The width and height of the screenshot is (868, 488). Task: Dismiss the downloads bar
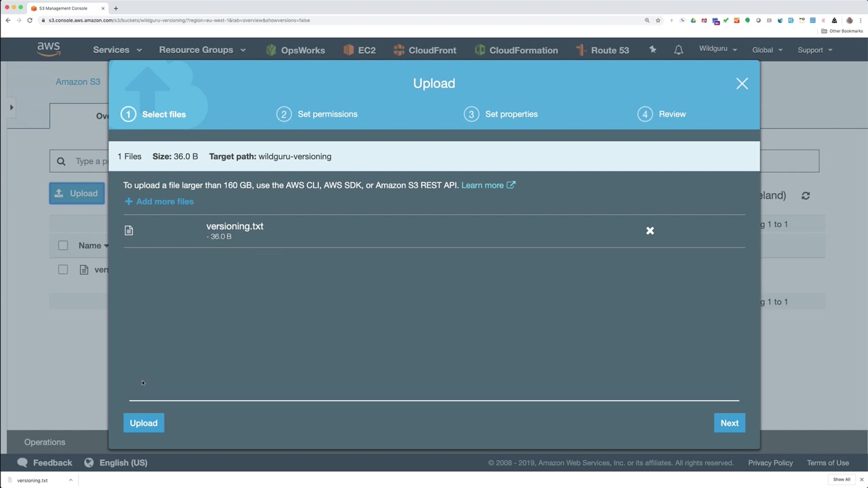(862, 480)
